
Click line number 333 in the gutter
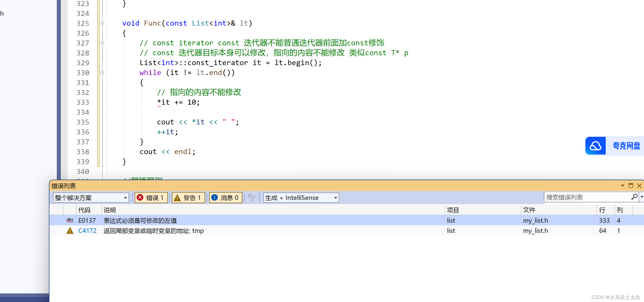(83, 102)
